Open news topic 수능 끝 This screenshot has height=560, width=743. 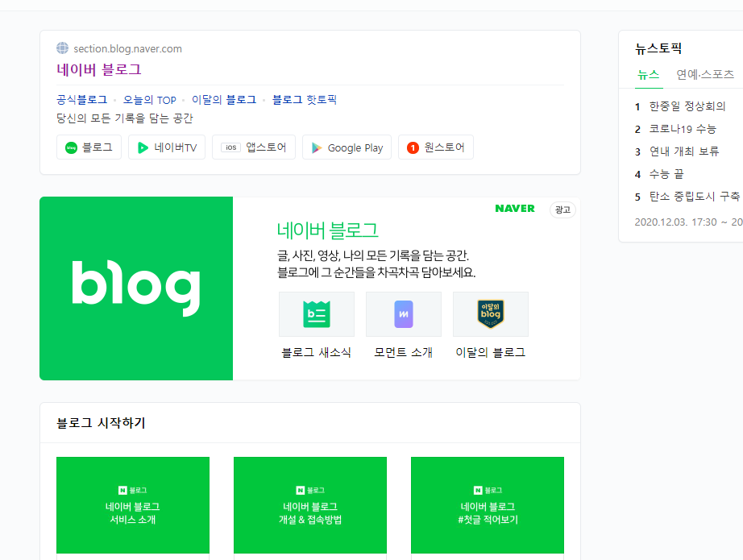coord(666,174)
